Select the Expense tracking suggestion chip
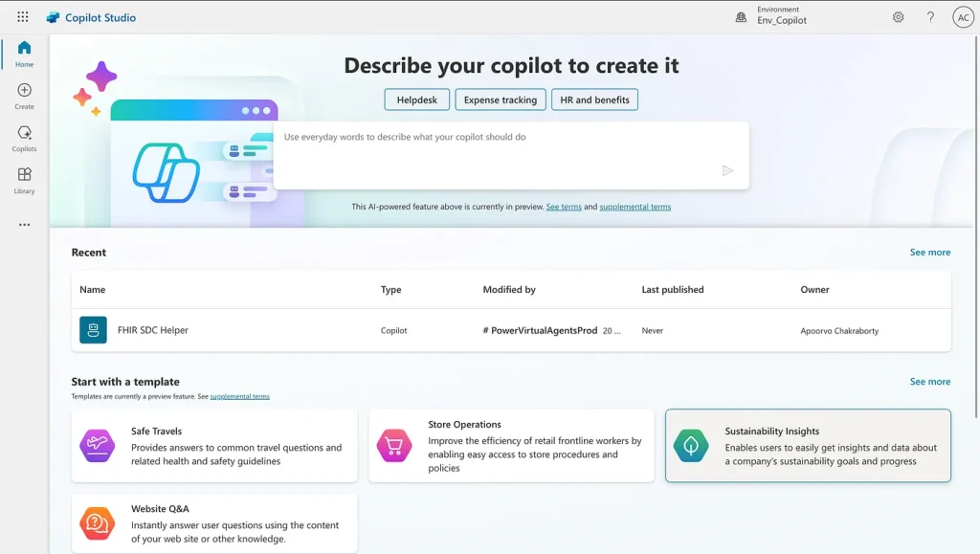980x554 pixels. [501, 99]
